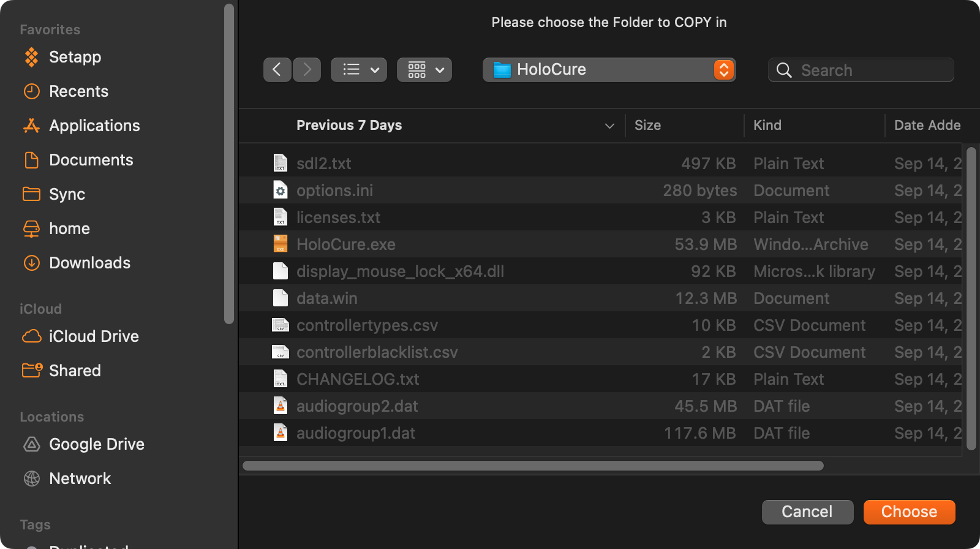Click the Documents sidebar icon
The image size is (980, 549).
[x=32, y=160]
